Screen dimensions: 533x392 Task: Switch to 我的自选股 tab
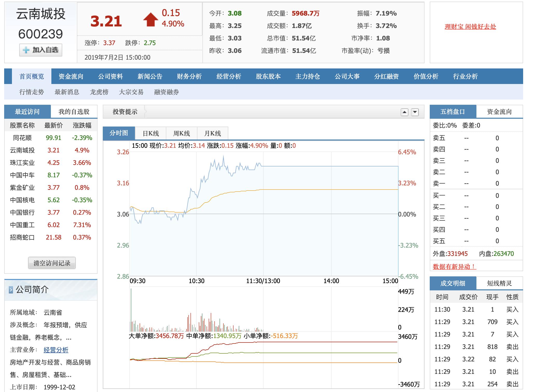(x=74, y=112)
